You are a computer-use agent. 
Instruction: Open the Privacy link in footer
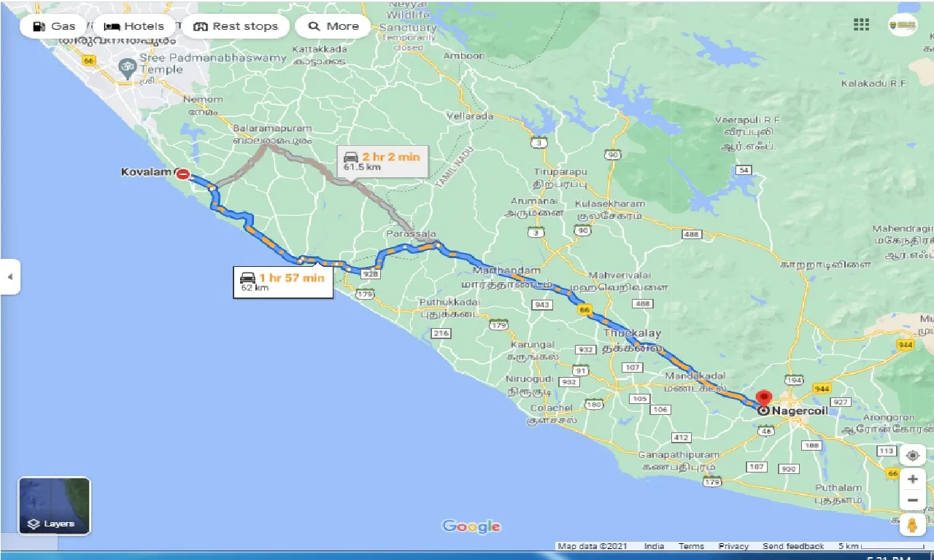[733, 546]
